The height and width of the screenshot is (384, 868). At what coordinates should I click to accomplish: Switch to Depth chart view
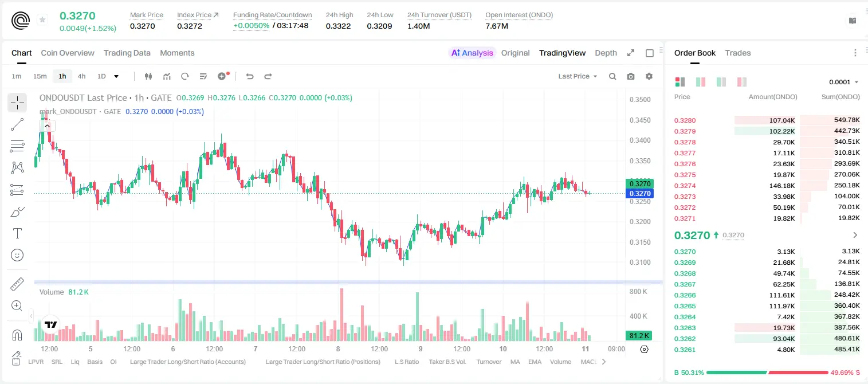606,53
